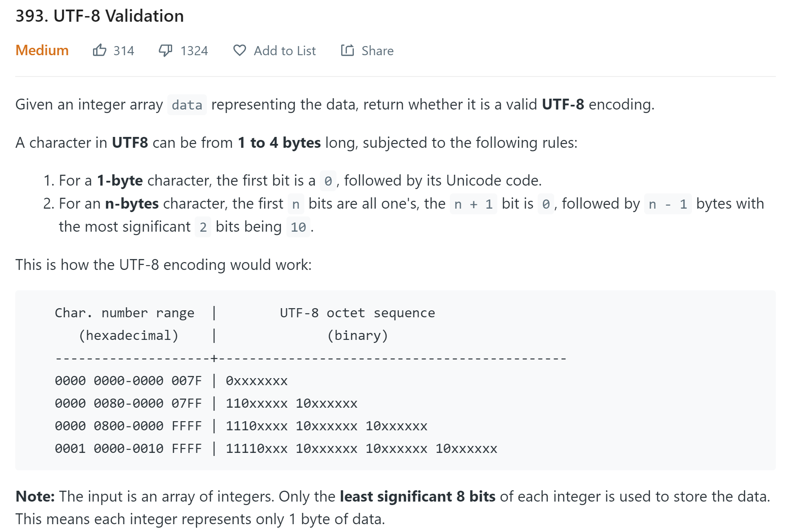
Task: Click the thumbs-down dislike icon
Action: pos(165,50)
